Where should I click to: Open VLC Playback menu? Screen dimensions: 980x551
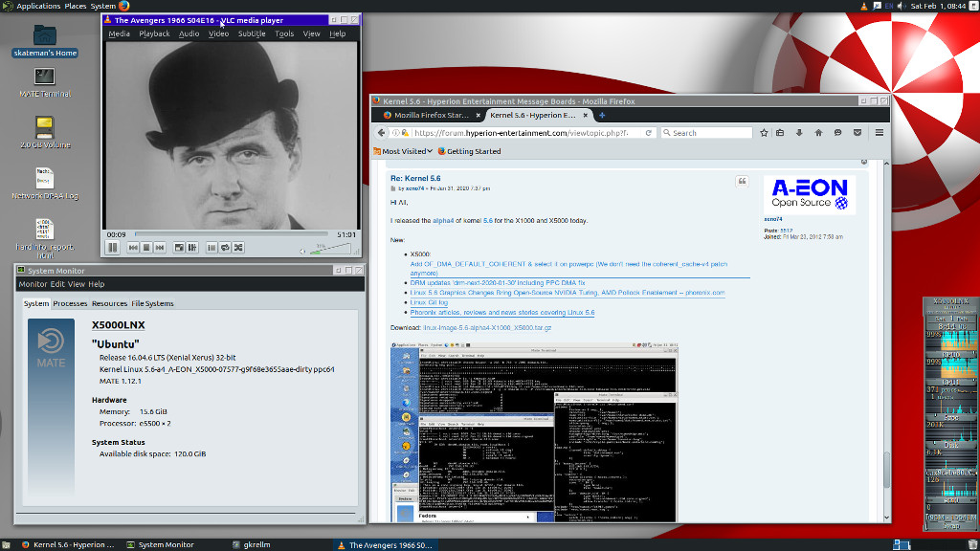point(154,33)
